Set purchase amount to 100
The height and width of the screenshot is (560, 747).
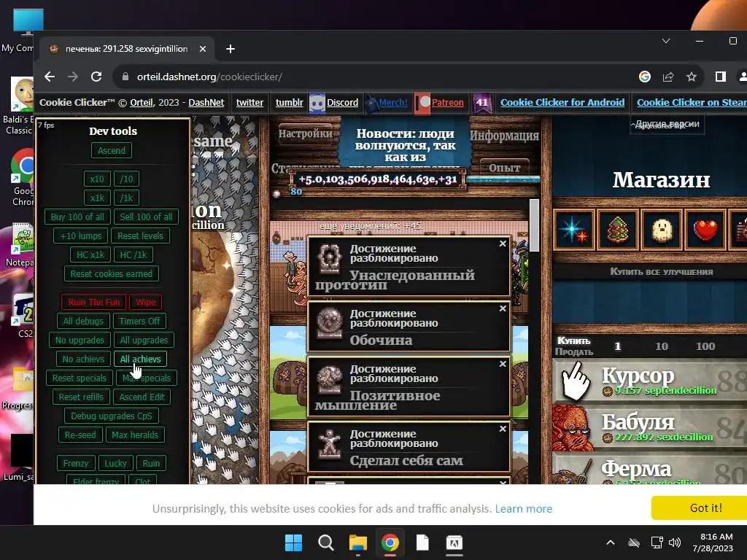click(x=705, y=346)
